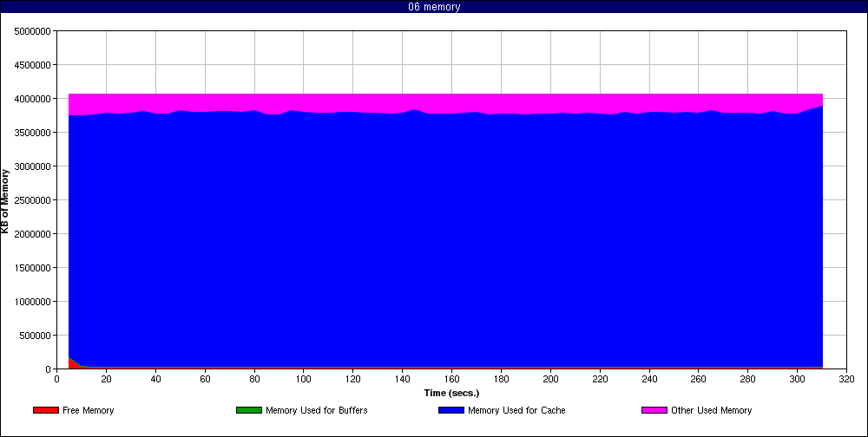The image size is (868, 437).
Task: Click the 320 tick on time axis
Action: 846,380
